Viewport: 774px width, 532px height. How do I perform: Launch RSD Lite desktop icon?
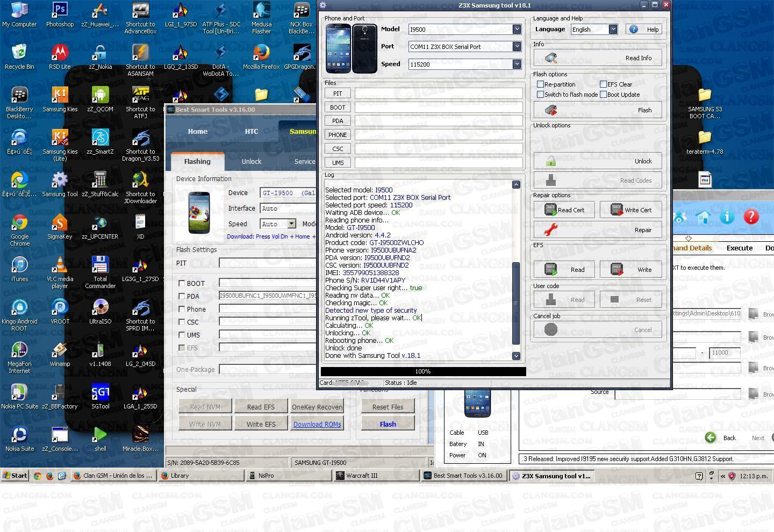(60, 57)
